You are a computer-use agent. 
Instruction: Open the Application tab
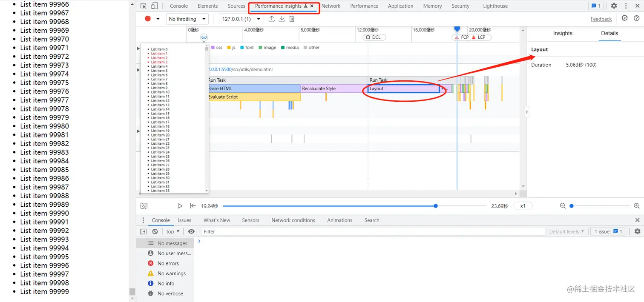coord(400,6)
